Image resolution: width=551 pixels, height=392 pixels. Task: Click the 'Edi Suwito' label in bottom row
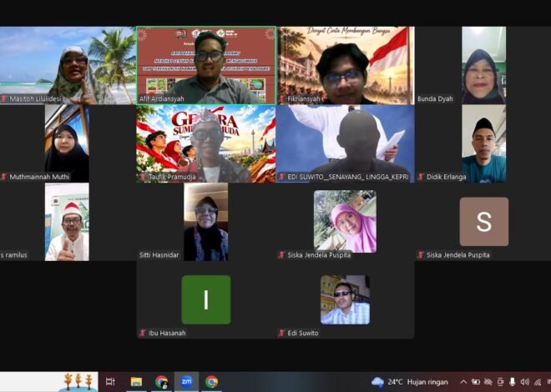point(303,333)
